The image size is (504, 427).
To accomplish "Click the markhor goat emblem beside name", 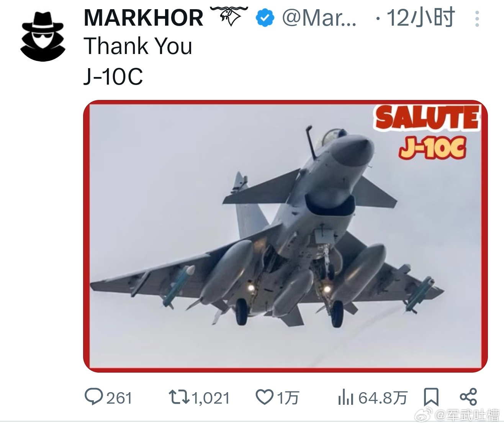I will pyautogui.click(x=229, y=17).
